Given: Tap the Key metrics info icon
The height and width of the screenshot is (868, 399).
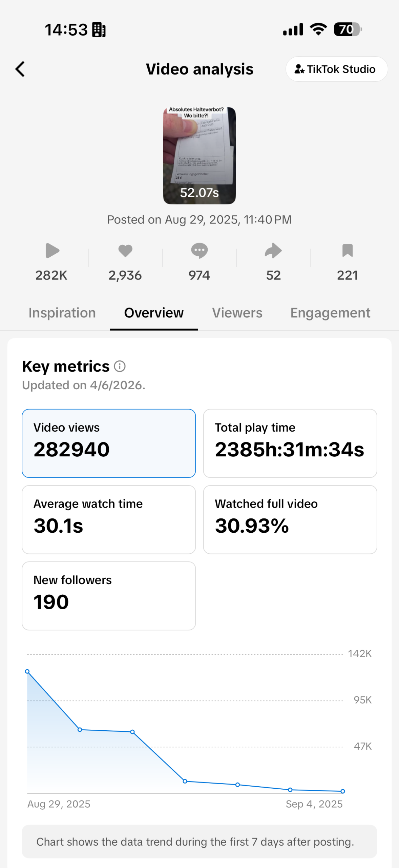Looking at the screenshot, I should (x=120, y=366).
